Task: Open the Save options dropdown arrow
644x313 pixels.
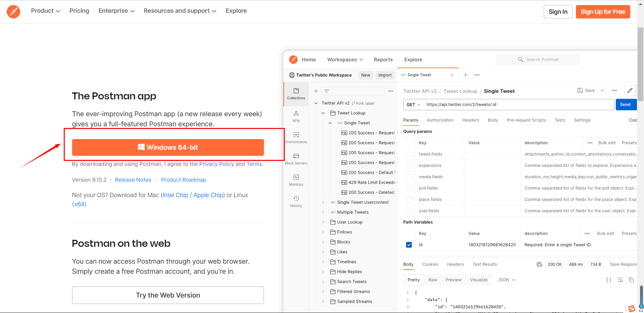Action: 602,90
